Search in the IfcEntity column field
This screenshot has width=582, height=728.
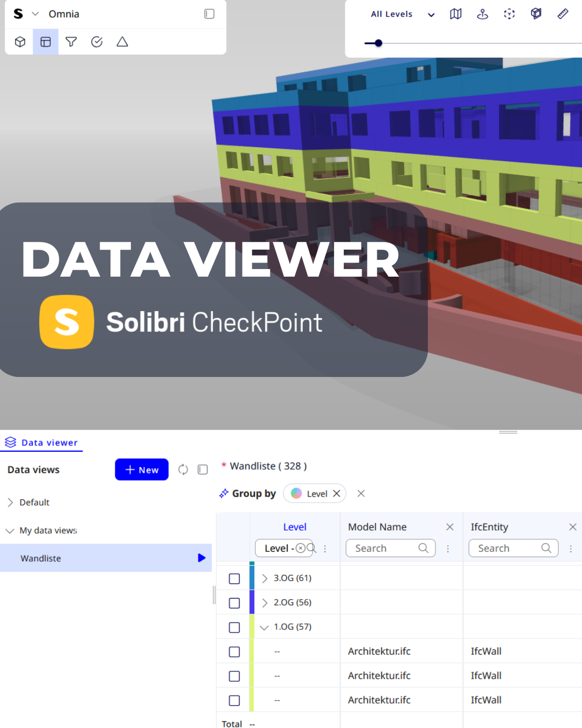point(513,548)
